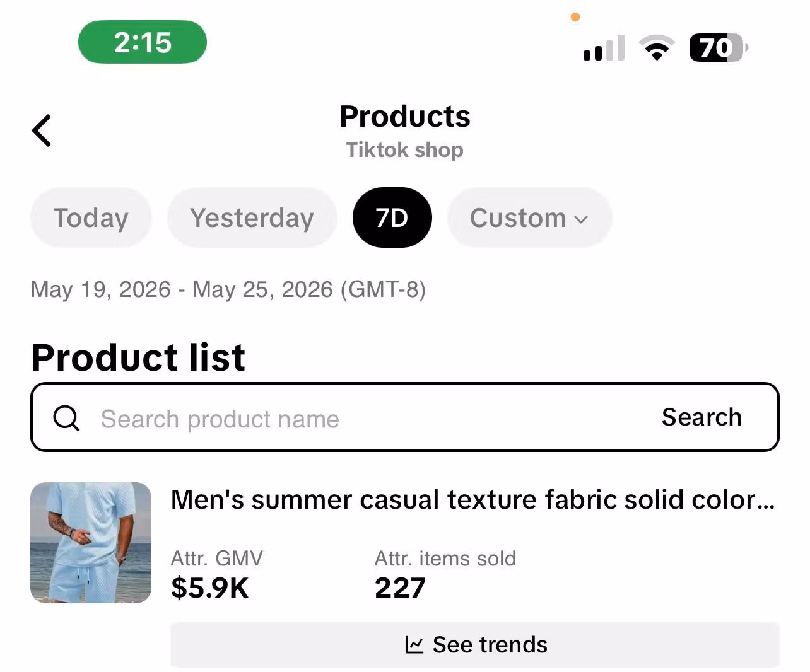Tap the battery level indicator
The image size is (810, 672).
[x=719, y=48]
